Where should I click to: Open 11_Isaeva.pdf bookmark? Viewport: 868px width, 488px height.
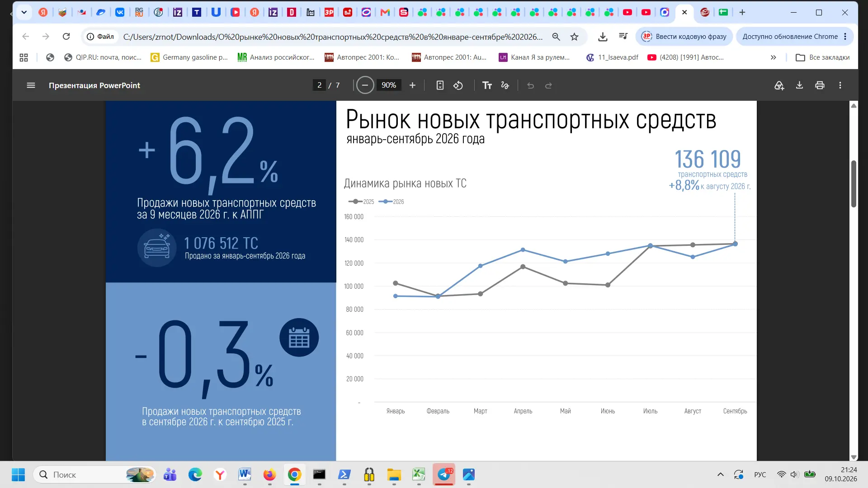click(613, 57)
